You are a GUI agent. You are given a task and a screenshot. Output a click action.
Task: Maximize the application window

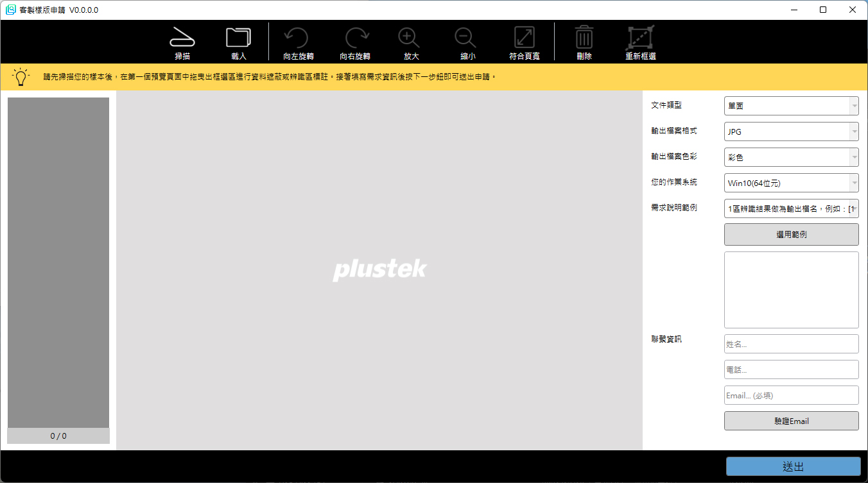(x=823, y=10)
